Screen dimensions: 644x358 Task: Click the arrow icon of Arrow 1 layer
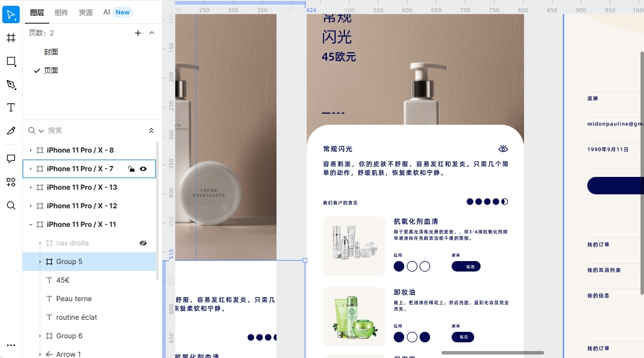(x=49, y=354)
